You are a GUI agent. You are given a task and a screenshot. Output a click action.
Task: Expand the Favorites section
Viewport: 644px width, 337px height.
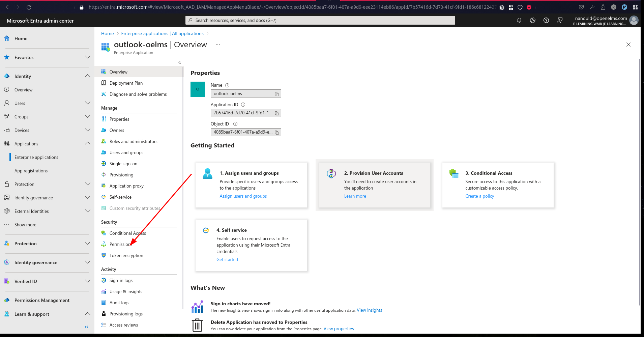click(88, 57)
